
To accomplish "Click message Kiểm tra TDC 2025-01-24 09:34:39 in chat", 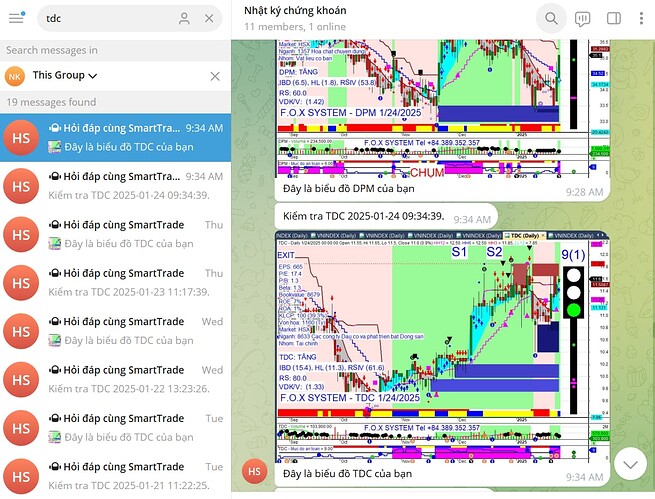I will (x=363, y=216).
